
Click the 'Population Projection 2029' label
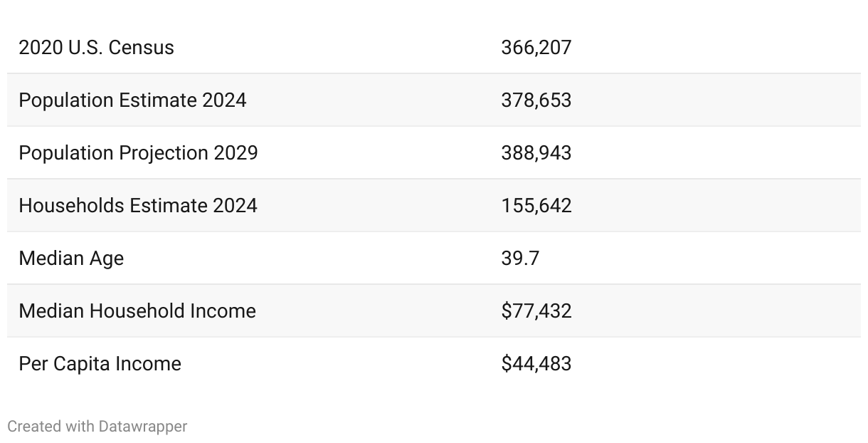(138, 153)
